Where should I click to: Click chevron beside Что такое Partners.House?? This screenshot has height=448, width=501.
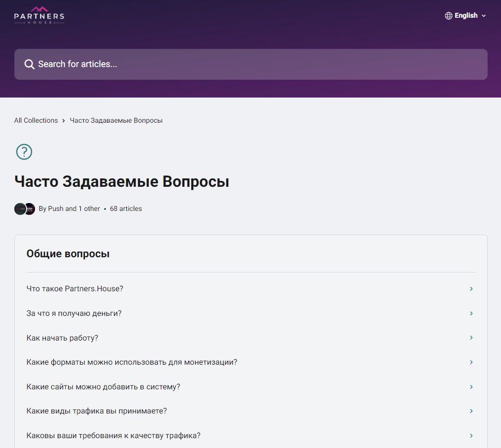click(471, 289)
